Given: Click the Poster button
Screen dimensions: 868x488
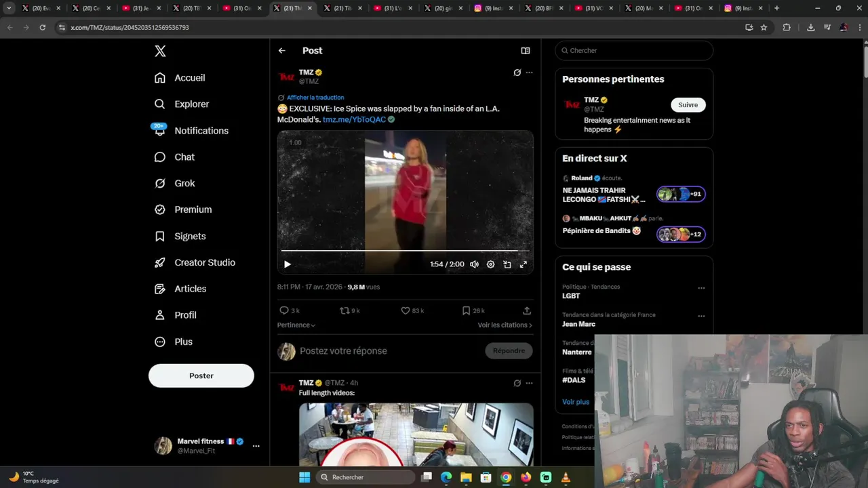Looking at the screenshot, I should pos(201,375).
